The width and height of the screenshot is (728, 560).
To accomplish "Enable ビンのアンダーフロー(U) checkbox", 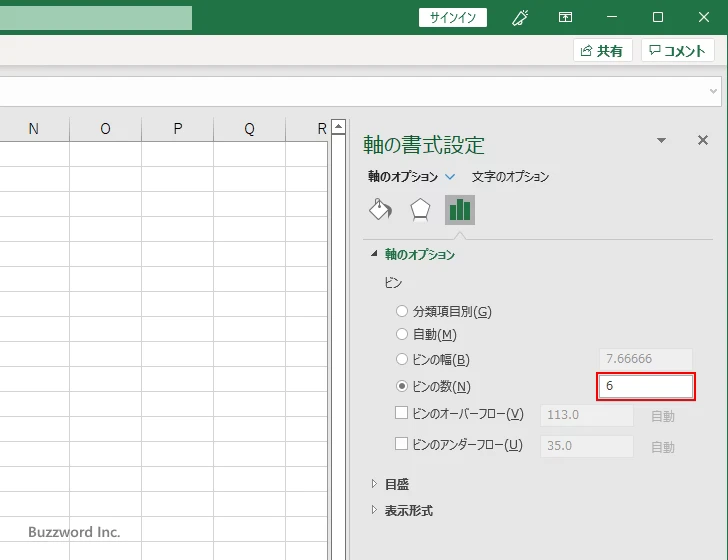I will pos(401,444).
